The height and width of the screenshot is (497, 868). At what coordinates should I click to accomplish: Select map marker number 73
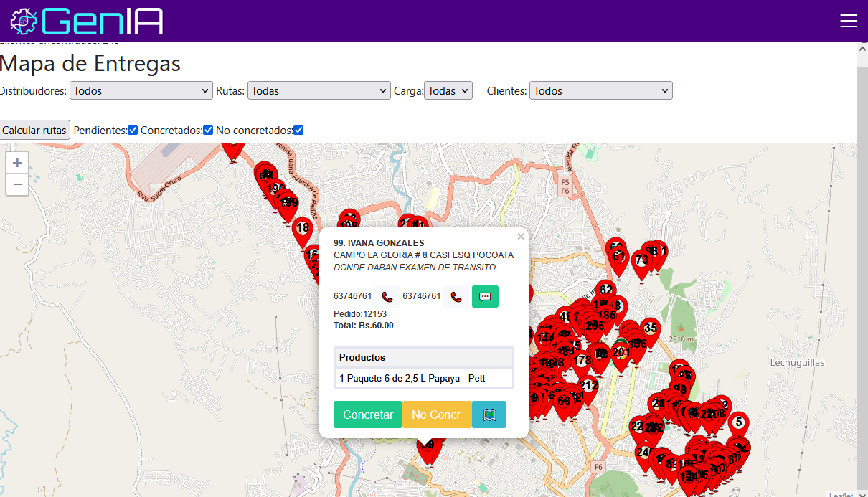coord(641,264)
